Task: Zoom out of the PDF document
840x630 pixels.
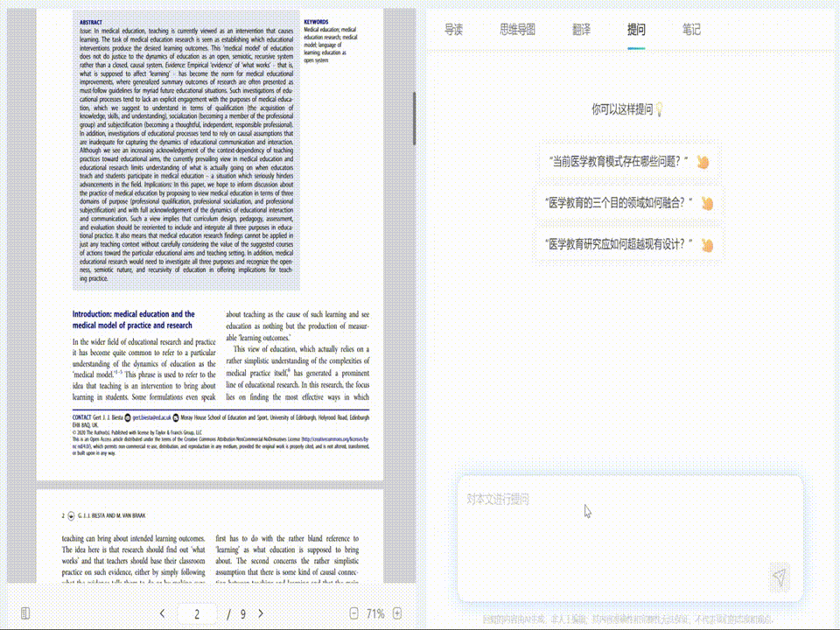Action: click(x=354, y=613)
